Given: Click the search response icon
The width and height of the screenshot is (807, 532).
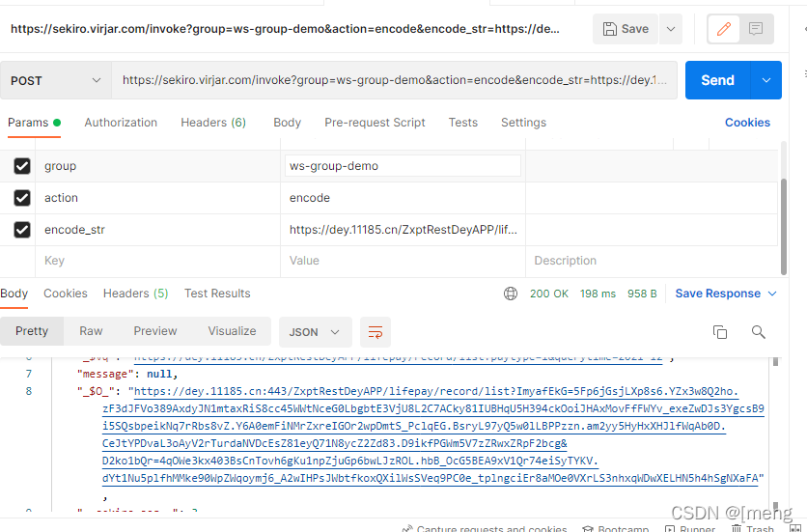Looking at the screenshot, I should [x=758, y=332].
